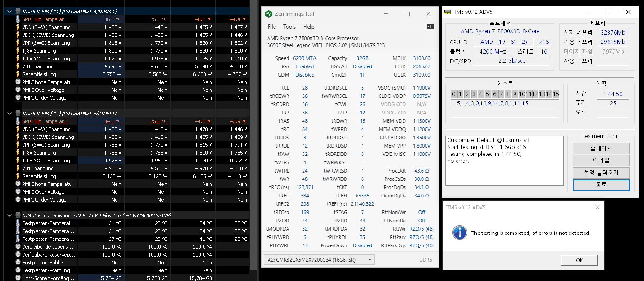Click lightning icon of DIMM #1 VIN Spannung
The width and height of the screenshot is (644, 281).
(x=18, y=66)
